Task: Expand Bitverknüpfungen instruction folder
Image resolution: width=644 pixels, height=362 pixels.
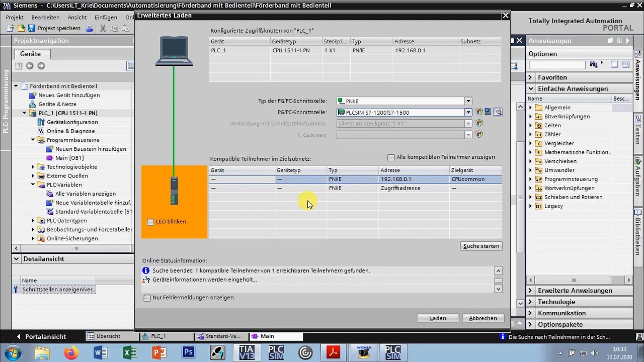Action: (530, 117)
